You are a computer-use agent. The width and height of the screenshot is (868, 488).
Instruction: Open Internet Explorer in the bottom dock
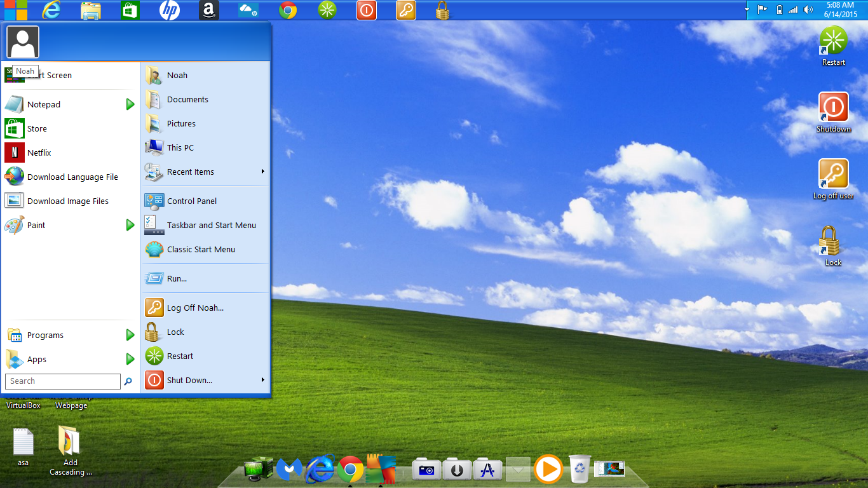pyautogui.click(x=320, y=469)
